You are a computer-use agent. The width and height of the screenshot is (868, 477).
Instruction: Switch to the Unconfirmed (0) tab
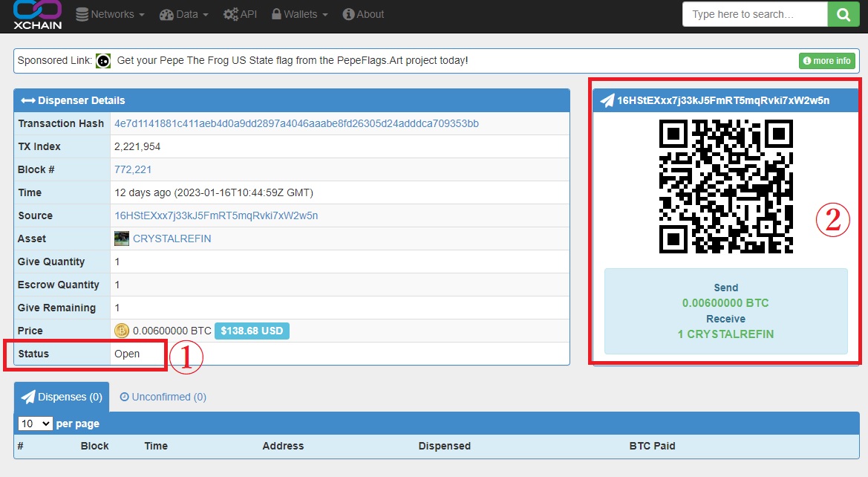[163, 397]
